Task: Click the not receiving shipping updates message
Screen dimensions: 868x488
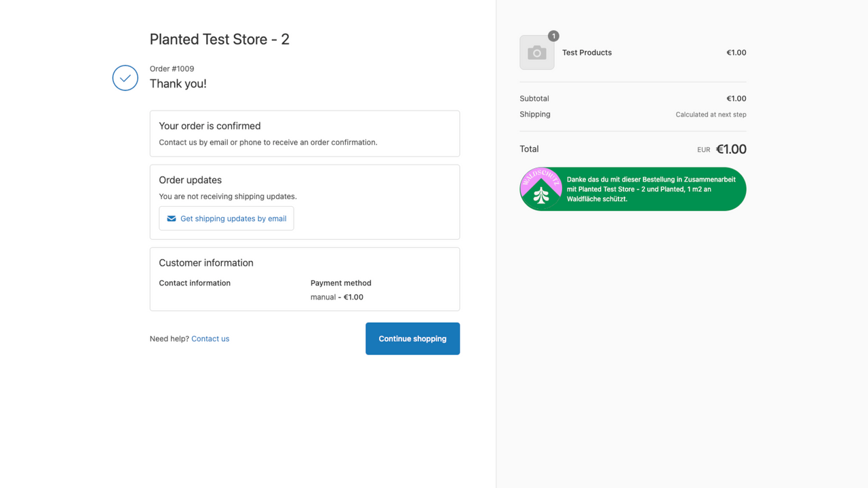Action: (228, 197)
